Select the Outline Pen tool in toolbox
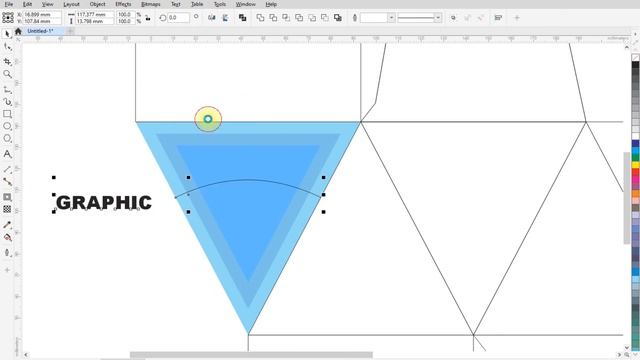This screenshot has width=640, height=360. pyautogui.click(x=7, y=253)
